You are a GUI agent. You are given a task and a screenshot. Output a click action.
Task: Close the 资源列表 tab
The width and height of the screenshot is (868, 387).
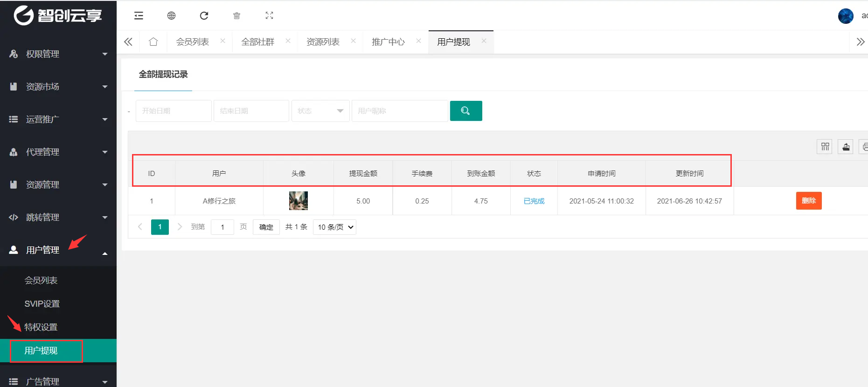tap(354, 41)
